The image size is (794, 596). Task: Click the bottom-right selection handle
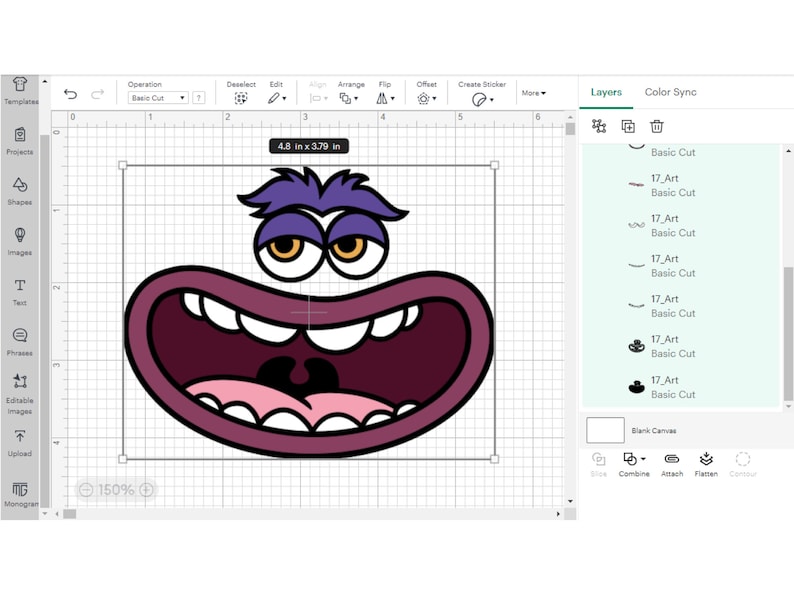pyautogui.click(x=495, y=459)
